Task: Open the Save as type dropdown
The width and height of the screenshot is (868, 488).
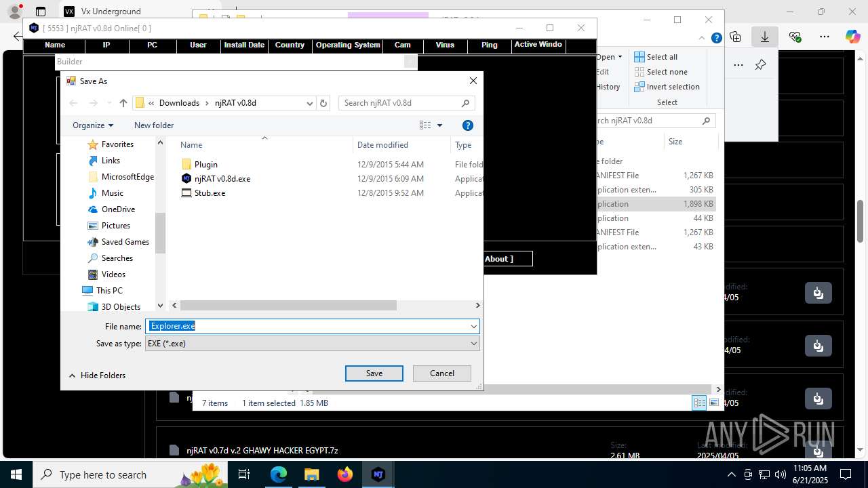Action: point(313,344)
